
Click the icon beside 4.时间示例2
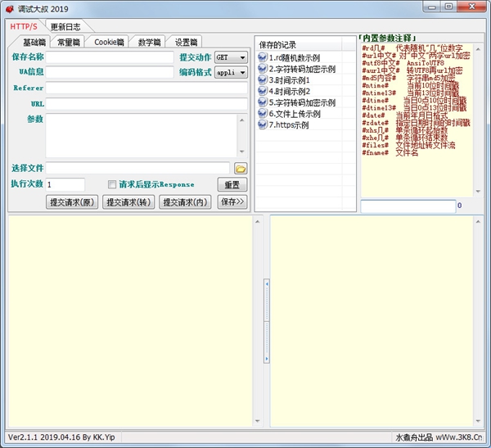click(263, 92)
